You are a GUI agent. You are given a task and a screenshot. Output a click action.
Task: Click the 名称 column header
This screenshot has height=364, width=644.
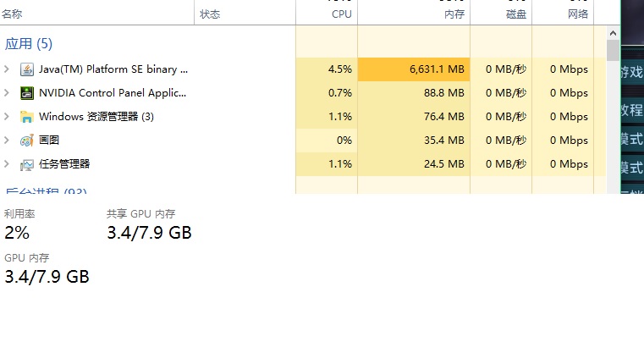coord(13,14)
